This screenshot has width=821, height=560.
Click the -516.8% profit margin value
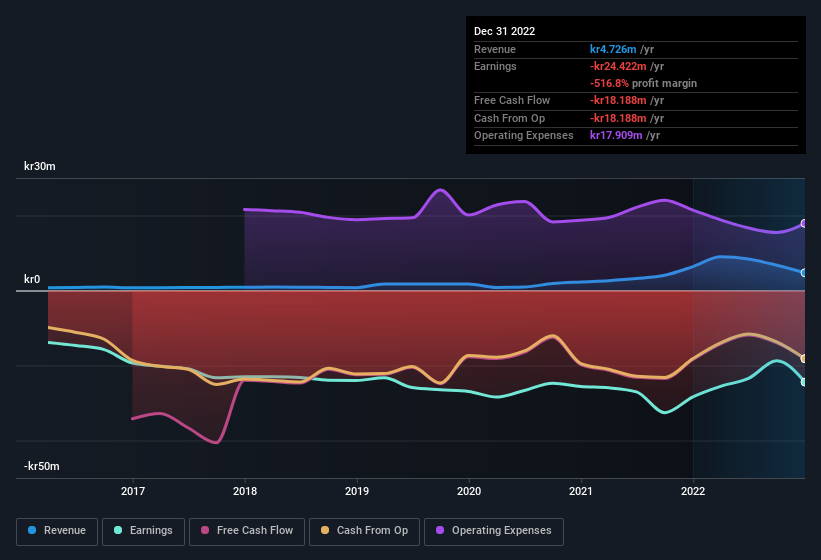point(609,83)
